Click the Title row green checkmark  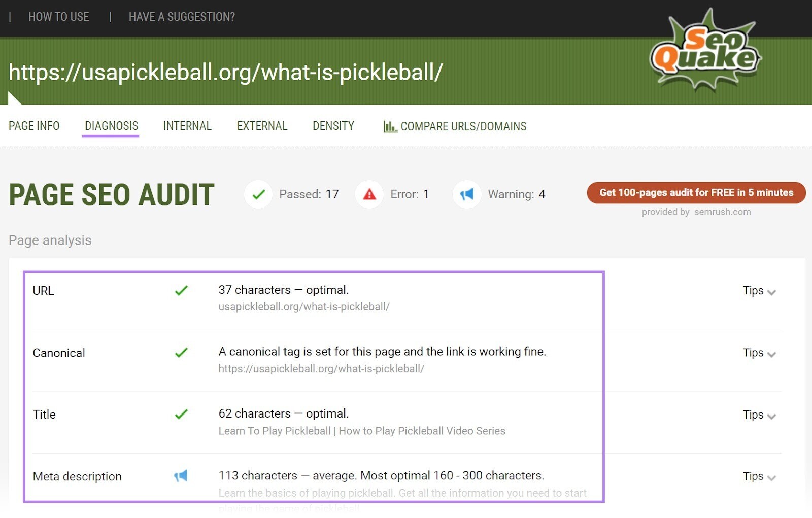(x=181, y=415)
